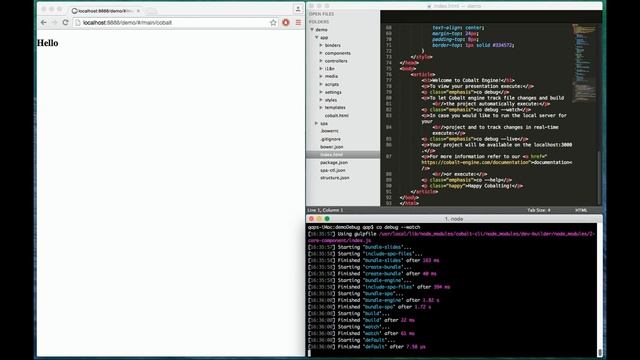Click the editor minimap preview
The height and width of the screenshot is (360, 640).
coord(584,63)
